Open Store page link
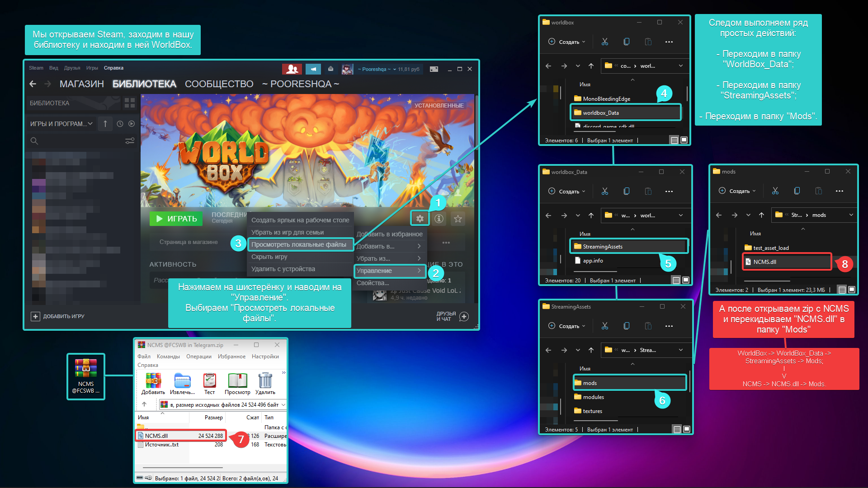This screenshot has height=488, width=868. click(x=189, y=242)
